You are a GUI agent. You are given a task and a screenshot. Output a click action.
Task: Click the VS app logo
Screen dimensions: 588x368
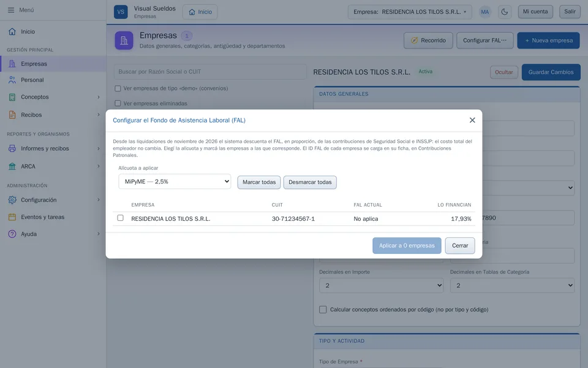tap(121, 12)
